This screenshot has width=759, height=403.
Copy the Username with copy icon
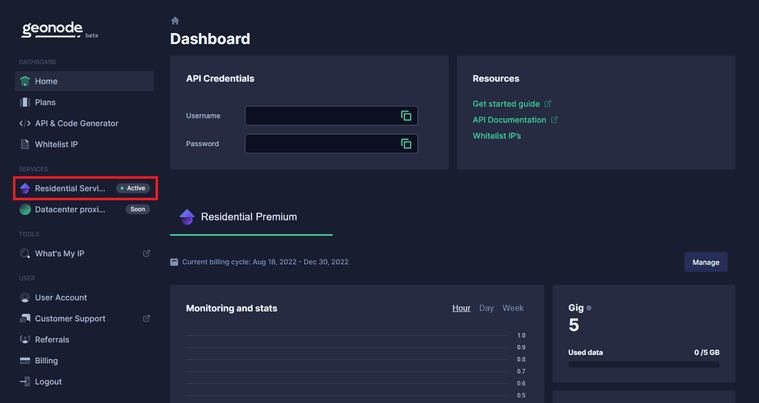[406, 116]
